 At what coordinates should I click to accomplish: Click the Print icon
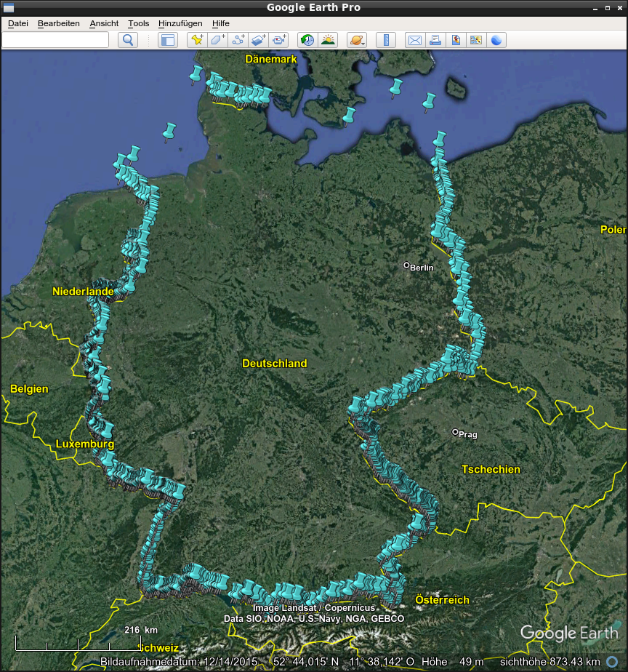click(x=435, y=40)
